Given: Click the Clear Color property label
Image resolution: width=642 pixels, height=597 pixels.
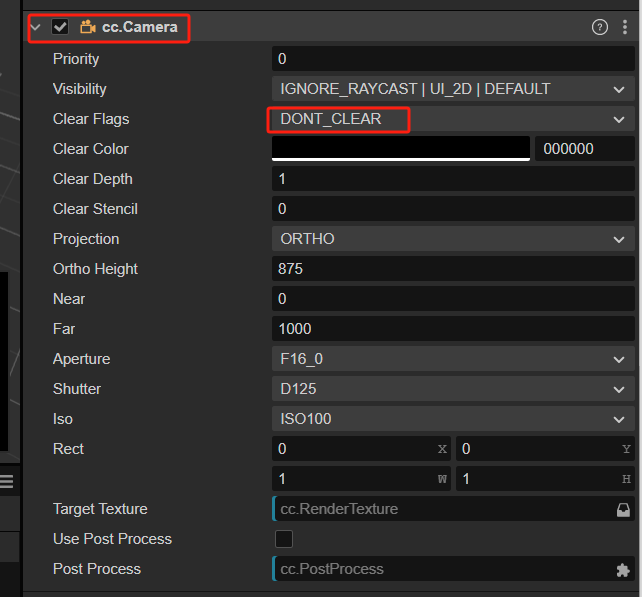Looking at the screenshot, I should pos(90,149).
